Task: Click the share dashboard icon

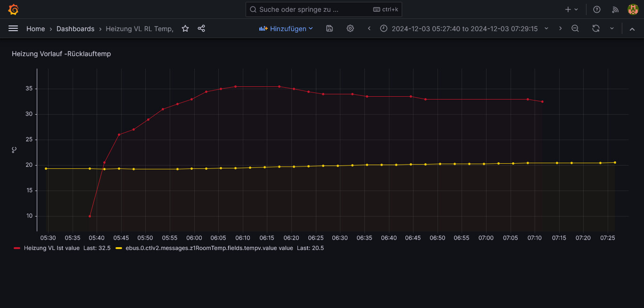Action: coord(201,29)
